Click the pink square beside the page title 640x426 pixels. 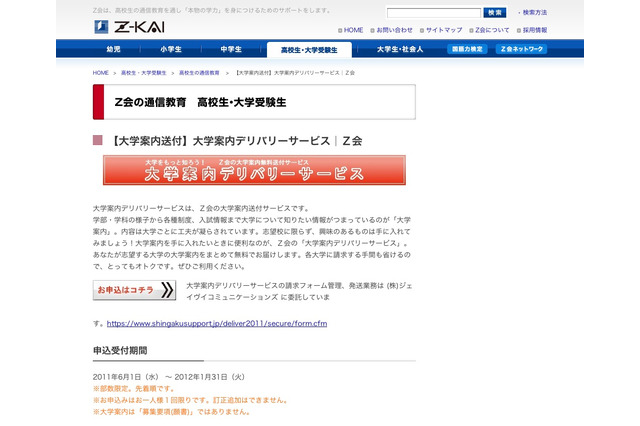pos(98,140)
